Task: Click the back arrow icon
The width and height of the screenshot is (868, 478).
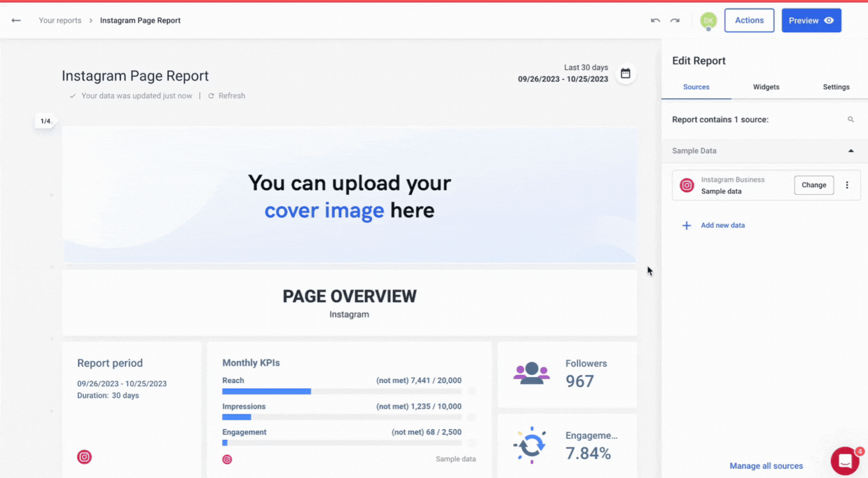Action: (16, 20)
